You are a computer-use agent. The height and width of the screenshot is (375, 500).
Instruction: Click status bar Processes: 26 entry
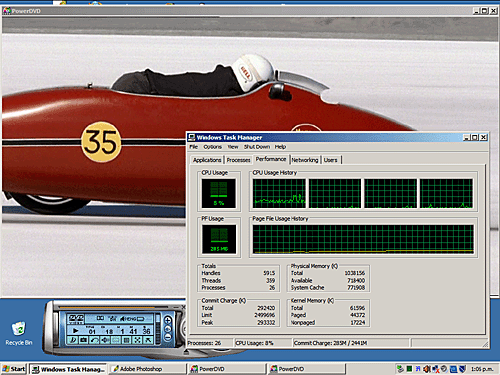[x=210, y=343]
